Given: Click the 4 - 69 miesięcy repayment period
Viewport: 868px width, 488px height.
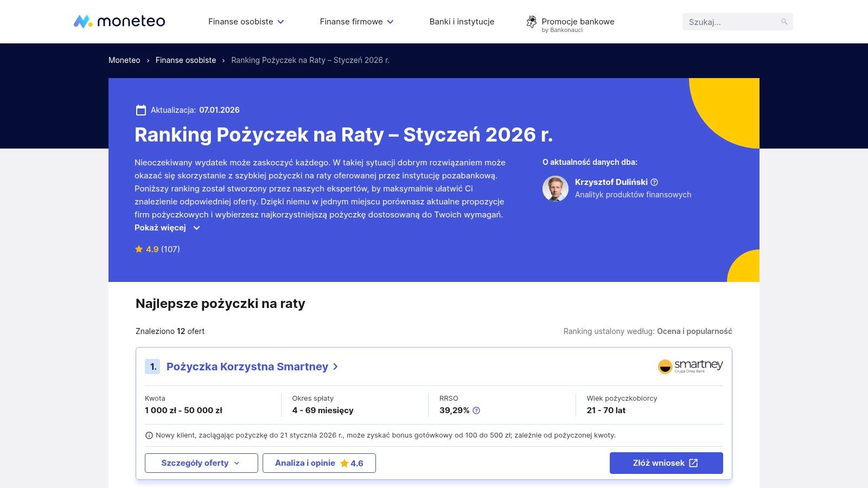Looking at the screenshot, I should click(323, 410).
